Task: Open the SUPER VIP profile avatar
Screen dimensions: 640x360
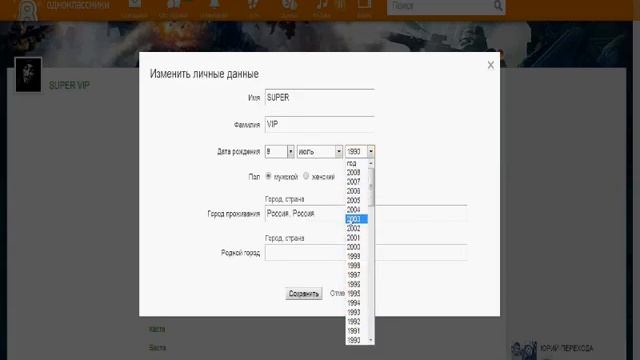Action: pos(28,75)
